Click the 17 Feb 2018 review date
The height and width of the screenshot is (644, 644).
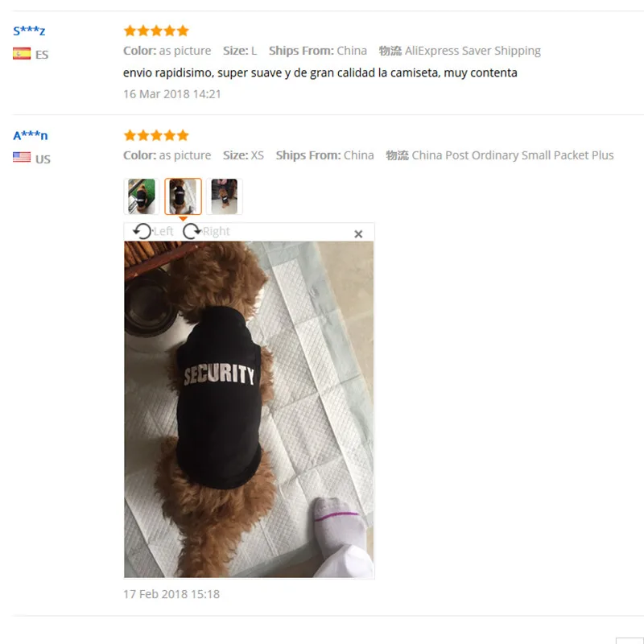point(171,594)
